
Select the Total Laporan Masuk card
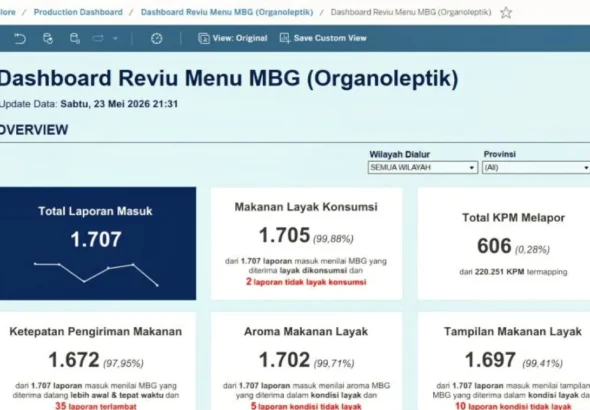coord(98,243)
